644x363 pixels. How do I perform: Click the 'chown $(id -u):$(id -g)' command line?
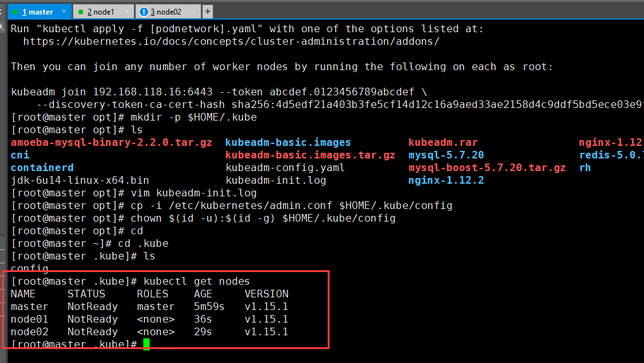point(263,218)
